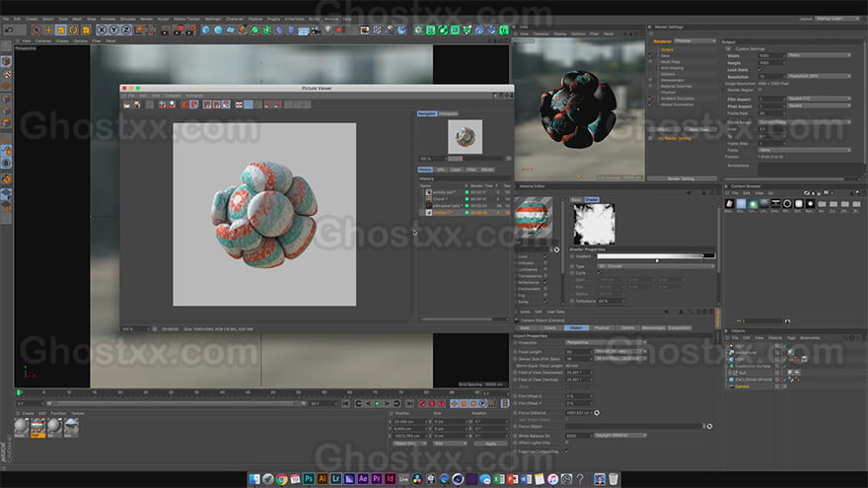Toggle Position keyframe recording icon
The width and height of the screenshot is (868, 488).
(x=455, y=404)
